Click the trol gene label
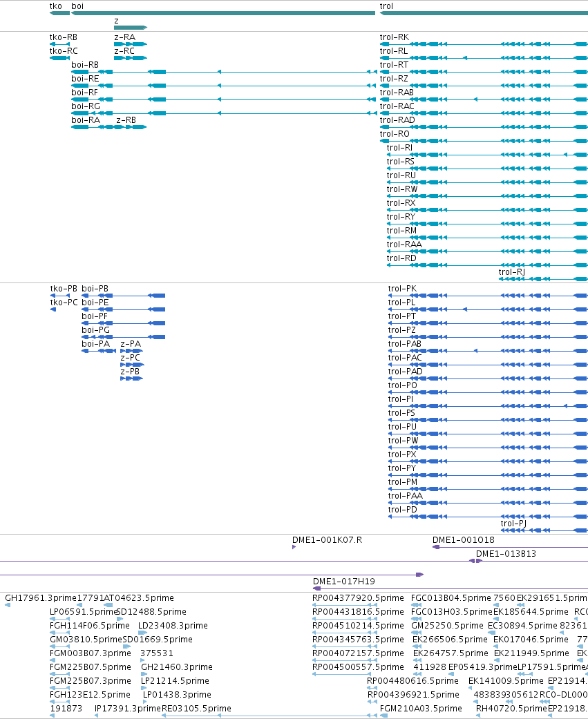This screenshot has width=588, height=719. pos(386,6)
